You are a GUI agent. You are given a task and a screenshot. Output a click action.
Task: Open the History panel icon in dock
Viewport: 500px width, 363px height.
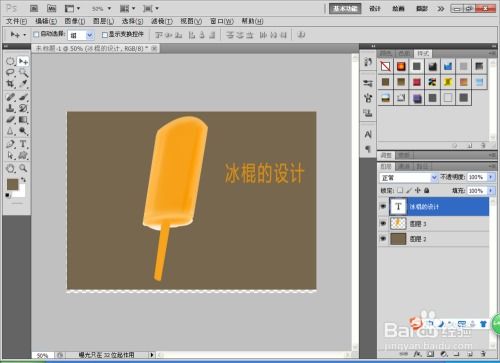tap(368, 62)
